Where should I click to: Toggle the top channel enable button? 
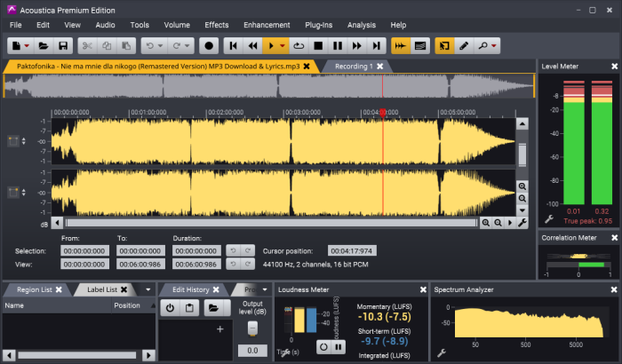coord(13,141)
